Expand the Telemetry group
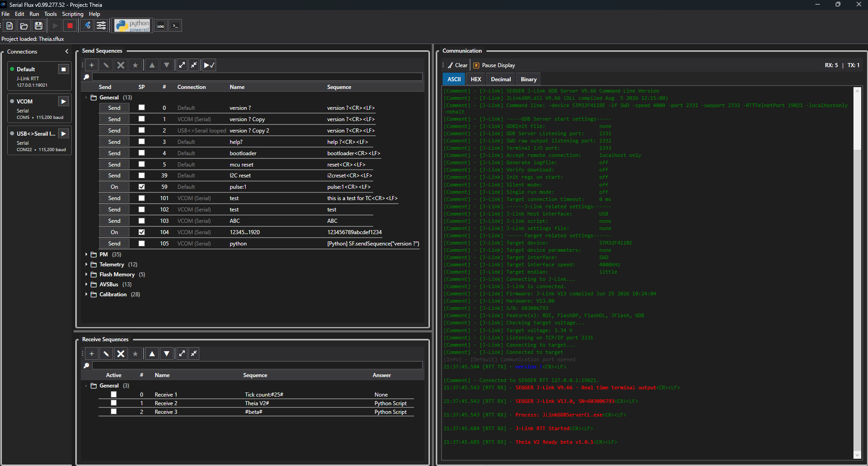This screenshot has width=868, height=466. coord(86,265)
